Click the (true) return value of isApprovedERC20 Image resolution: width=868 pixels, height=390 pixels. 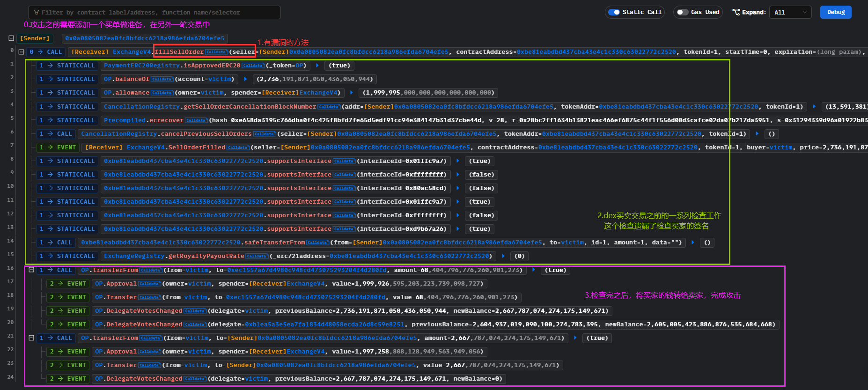click(x=339, y=66)
